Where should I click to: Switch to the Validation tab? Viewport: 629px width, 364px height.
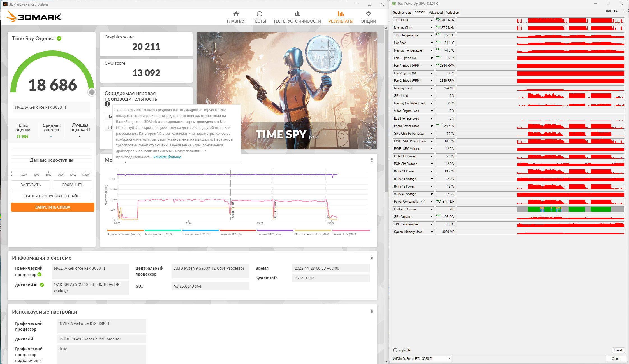(452, 13)
